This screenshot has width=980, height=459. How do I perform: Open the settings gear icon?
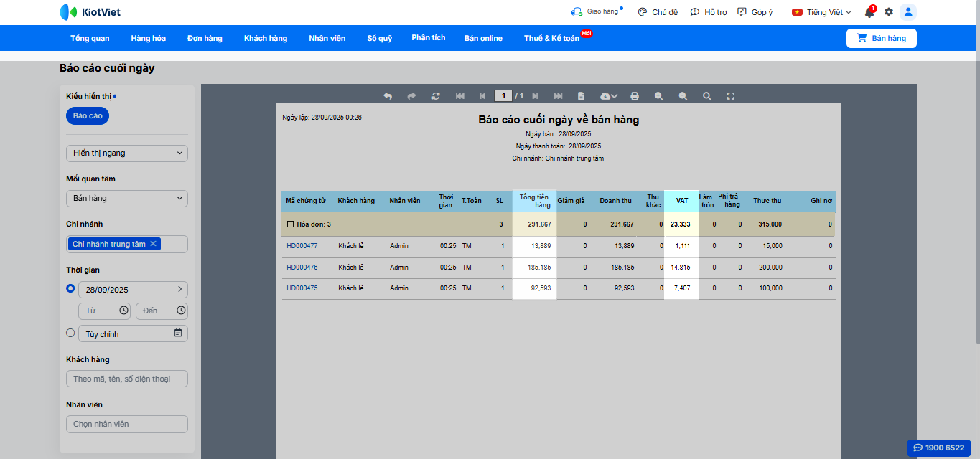[x=889, y=12]
